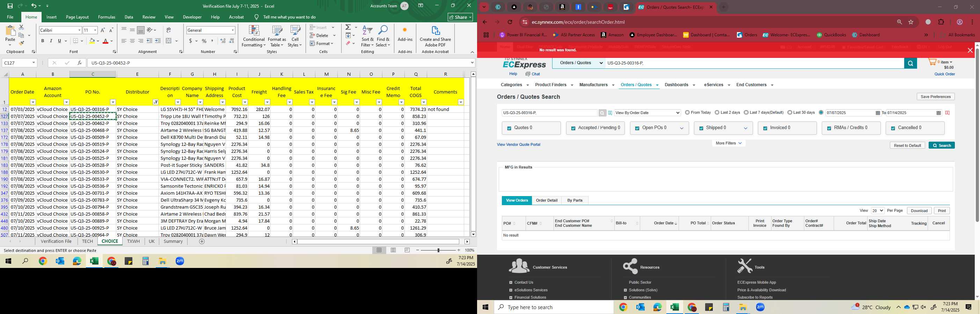Click the Cut scissors icon in Excel
Screen dimensions: 980x314
[21, 27]
